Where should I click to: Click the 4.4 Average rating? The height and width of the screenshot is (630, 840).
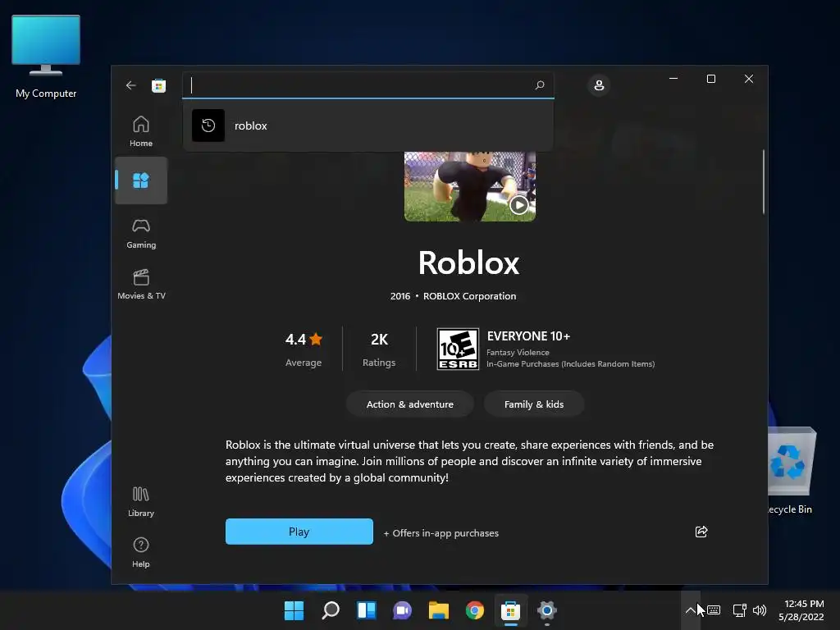click(x=304, y=349)
